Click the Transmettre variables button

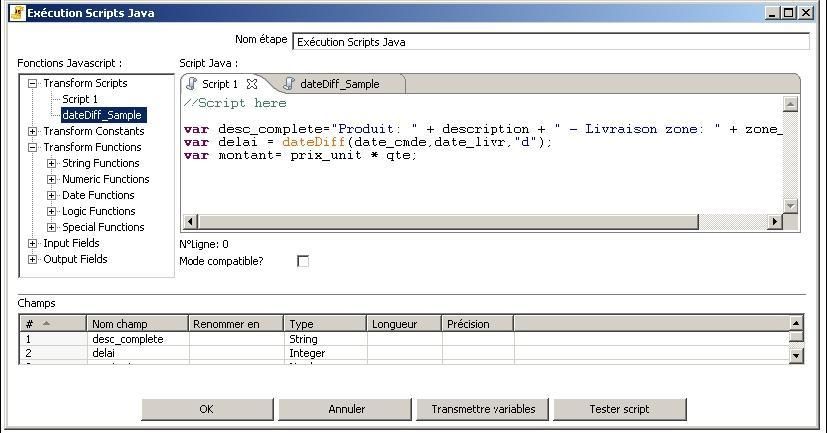[x=483, y=409]
